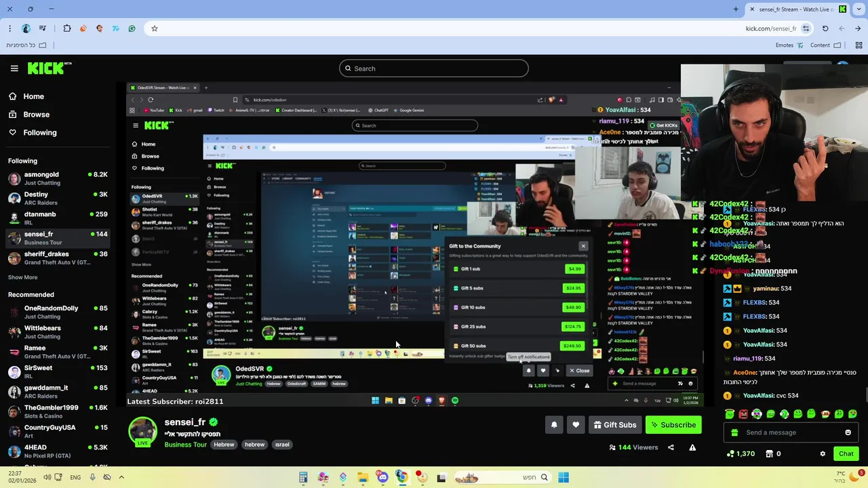Open the Kick hamburger menu
868x488 pixels.
click(14, 68)
